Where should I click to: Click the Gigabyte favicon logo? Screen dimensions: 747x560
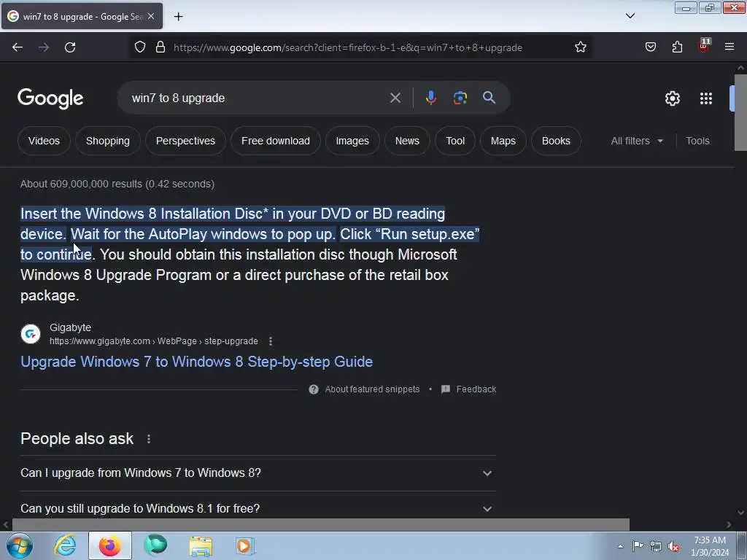(x=31, y=334)
